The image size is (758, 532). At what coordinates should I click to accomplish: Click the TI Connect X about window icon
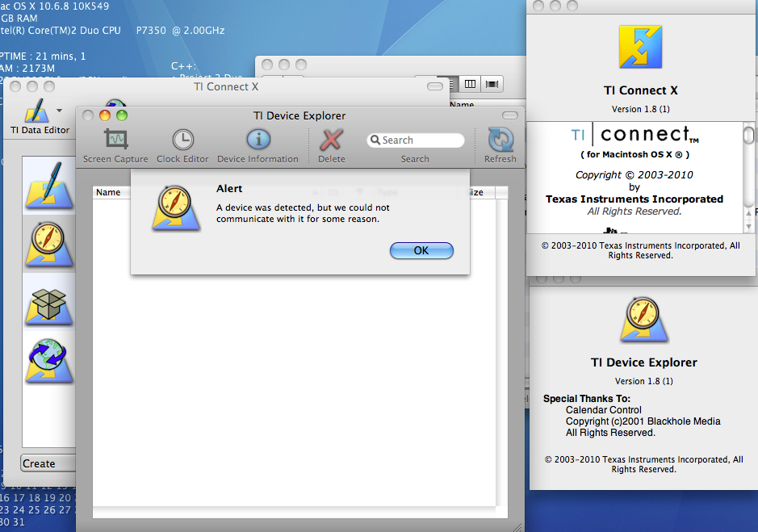640,47
